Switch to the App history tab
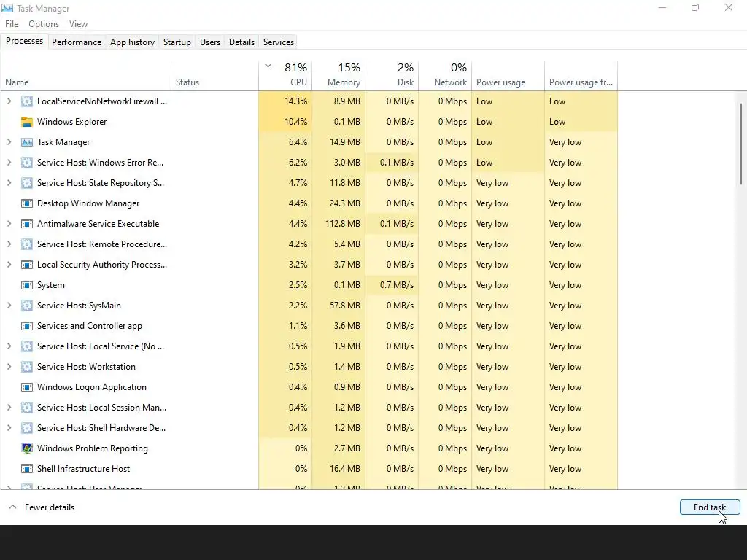The image size is (747, 560). [133, 42]
